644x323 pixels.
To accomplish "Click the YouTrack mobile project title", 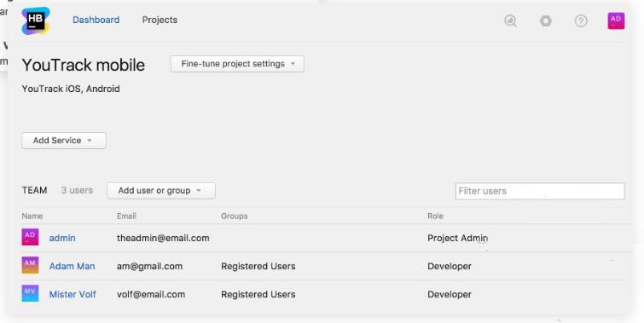I will [84, 65].
